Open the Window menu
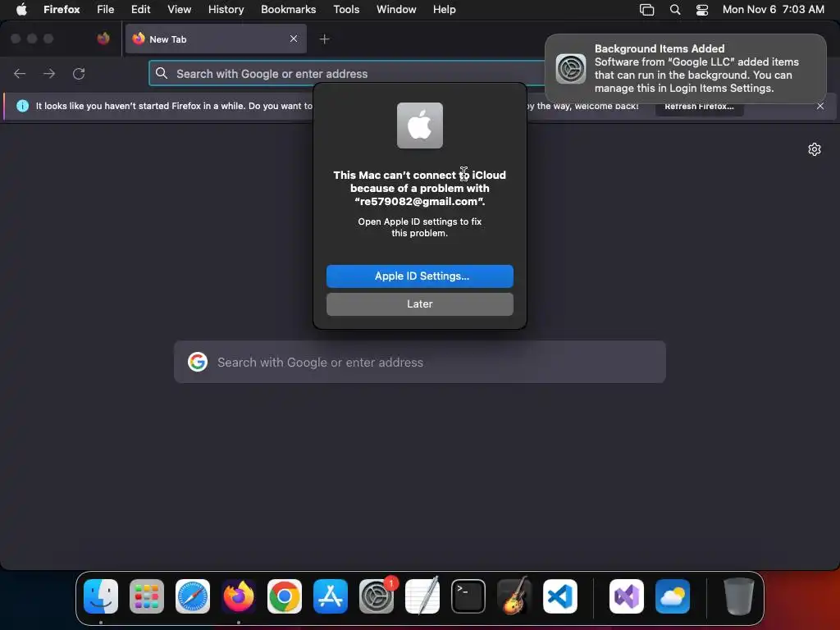Image resolution: width=840 pixels, height=630 pixels. 396,9
